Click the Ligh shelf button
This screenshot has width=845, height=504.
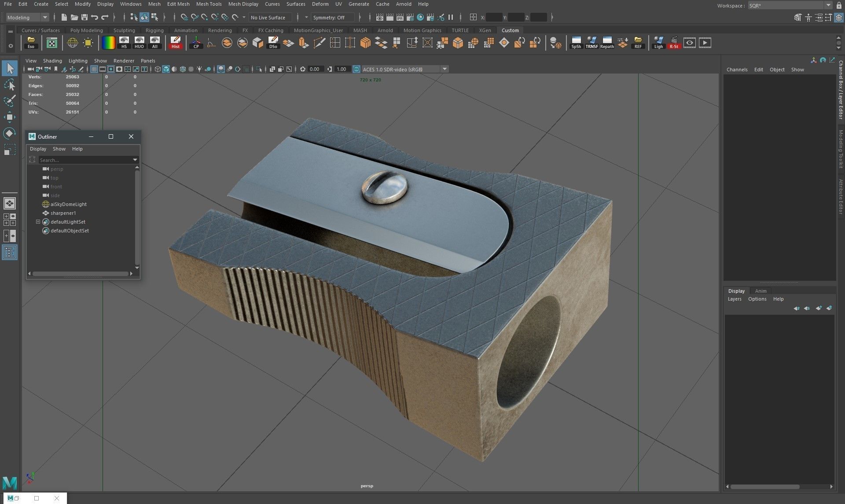coord(658,43)
